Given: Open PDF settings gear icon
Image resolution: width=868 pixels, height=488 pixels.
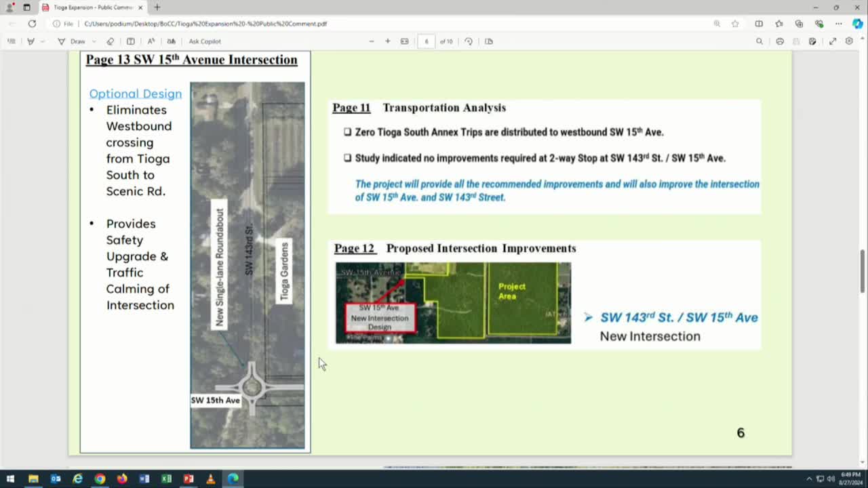Looking at the screenshot, I should [x=849, y=41].
